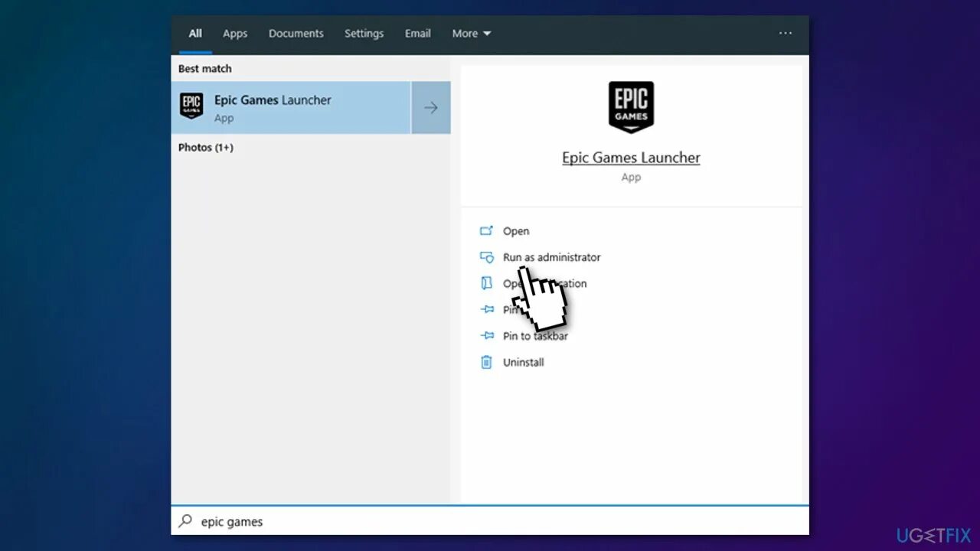The height and width of the screenshot is (551, 980).
Task: Select Pin to taskbar
Action: tap(535, 336)
